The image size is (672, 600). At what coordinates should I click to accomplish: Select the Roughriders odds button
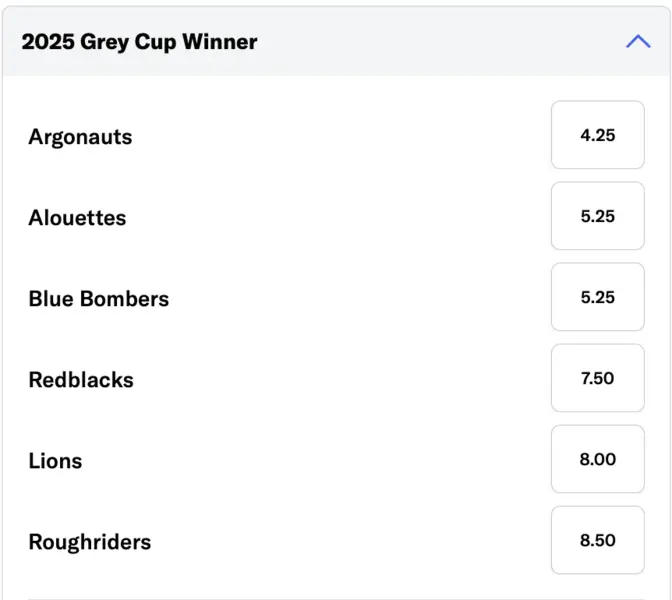click(x=597, y=540)
